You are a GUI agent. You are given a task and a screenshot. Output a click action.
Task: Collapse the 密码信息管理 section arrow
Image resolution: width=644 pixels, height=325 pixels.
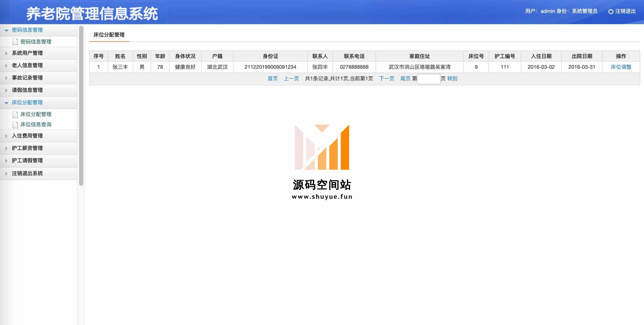click(6, 30)
